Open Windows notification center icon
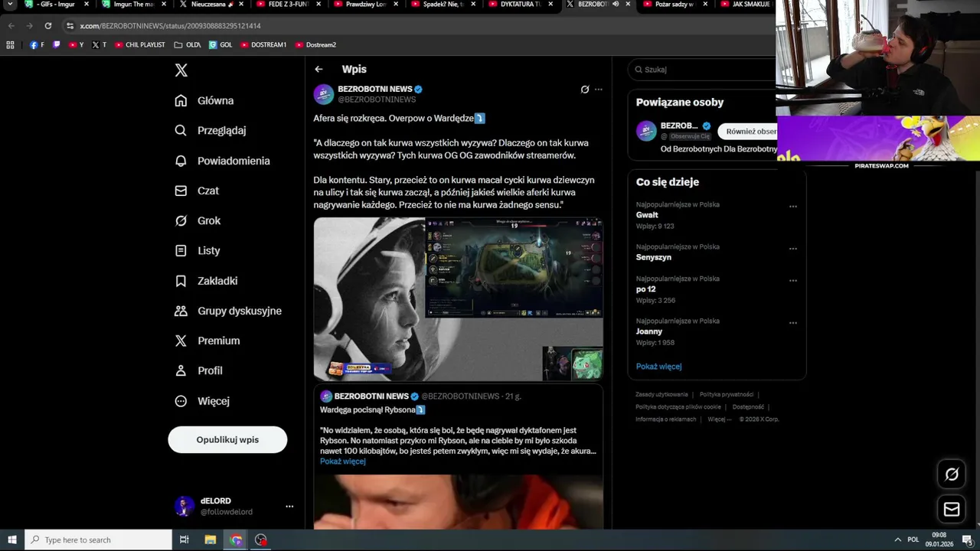 [967, 540]
